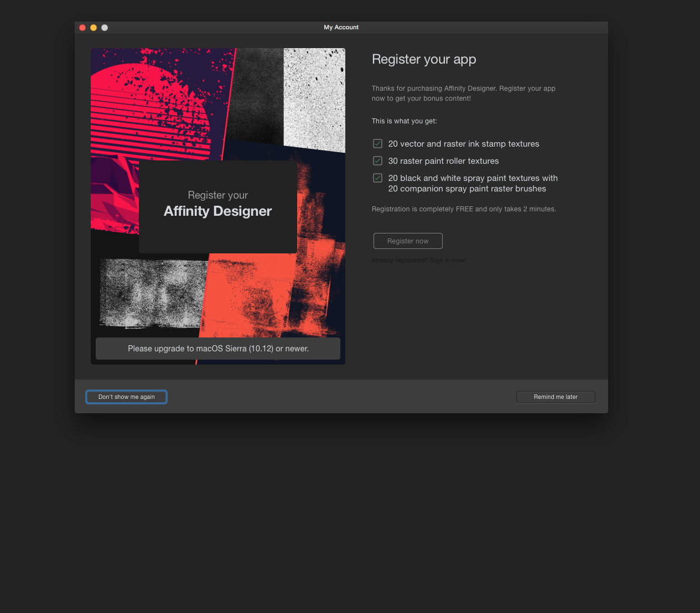Choose Don't show me again

[x=127, y=397]
